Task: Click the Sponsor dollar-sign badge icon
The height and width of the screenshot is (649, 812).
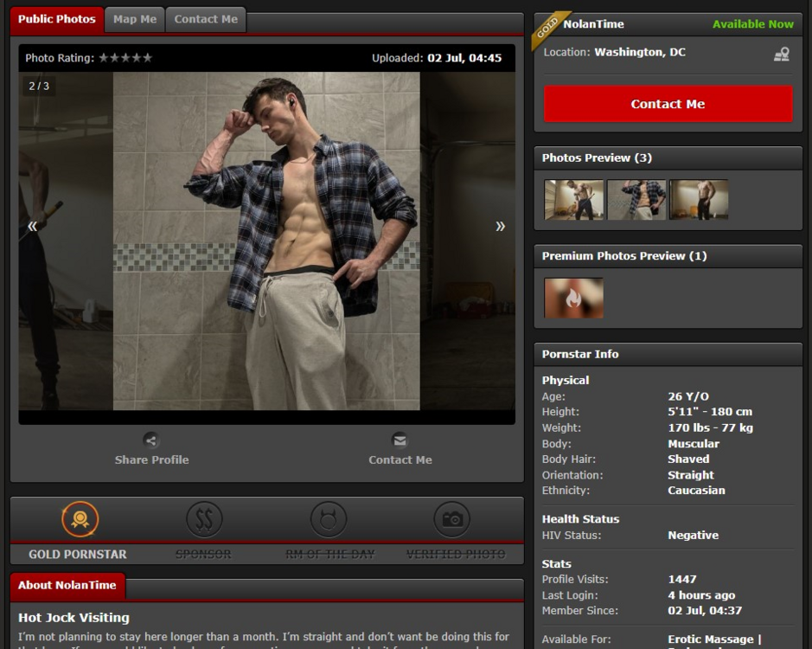Action: coord(204,519)
